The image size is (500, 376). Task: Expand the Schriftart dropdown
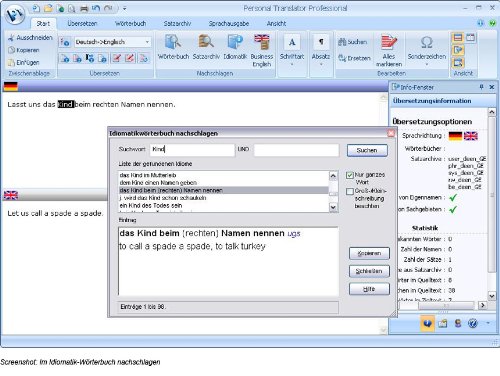click(292, 64)
